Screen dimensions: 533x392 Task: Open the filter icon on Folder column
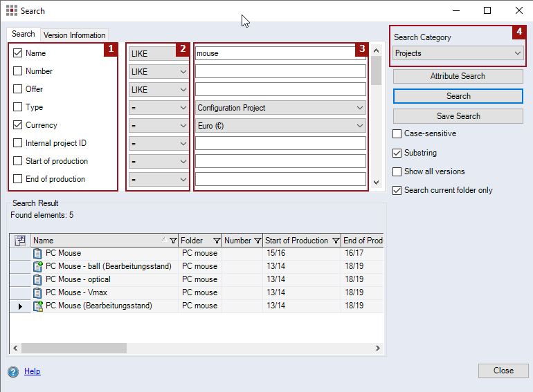click(x=217, y=241)
